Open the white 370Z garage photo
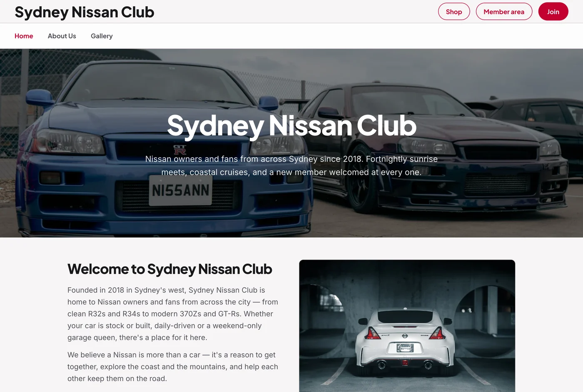The height and width of the screenshot is (392, 583). 407,326
